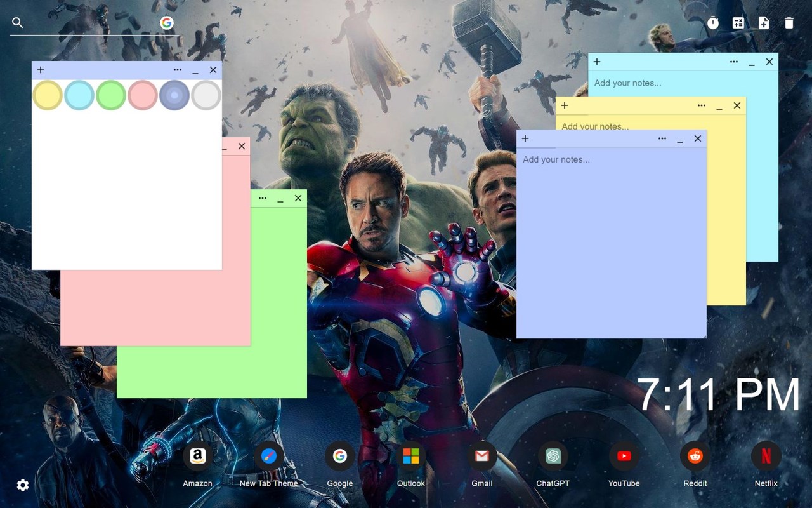Pick the green color swatch
The width and height of the screenshot is (812, 508).
[x=111, y=95]
